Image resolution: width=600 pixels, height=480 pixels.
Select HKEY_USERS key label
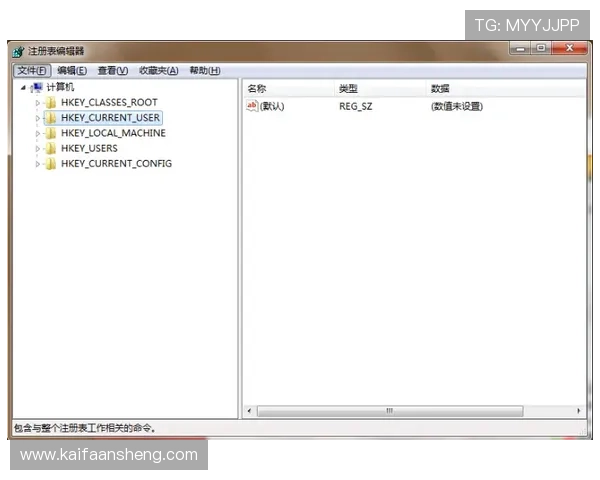89,149
